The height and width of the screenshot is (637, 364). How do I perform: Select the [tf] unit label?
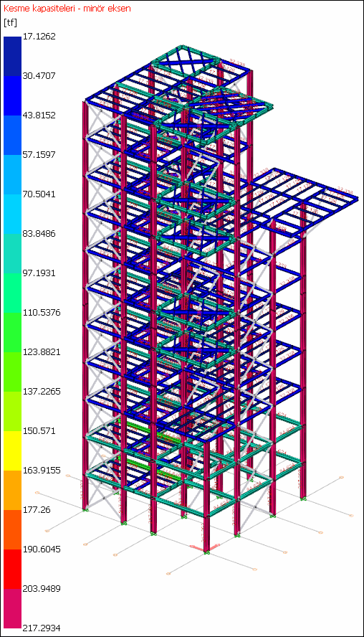(10, 23)
